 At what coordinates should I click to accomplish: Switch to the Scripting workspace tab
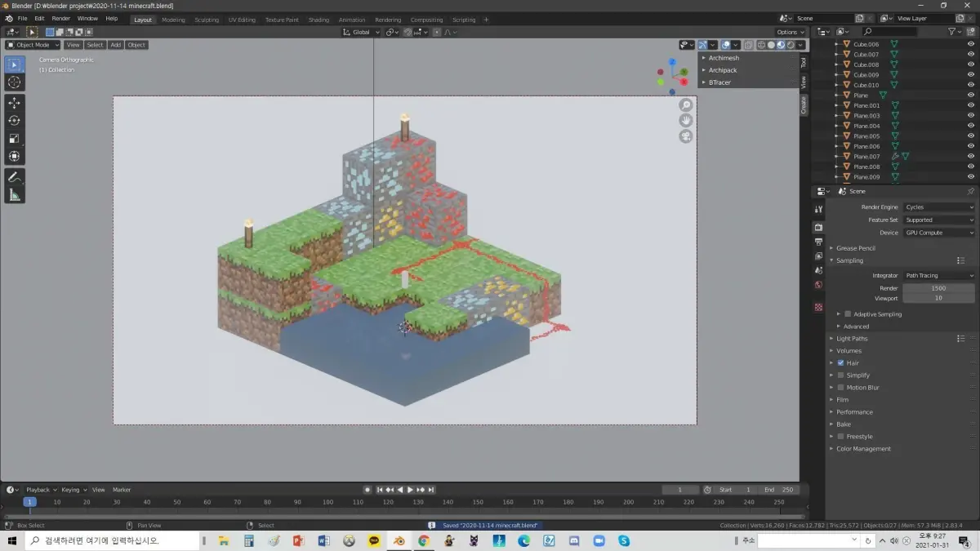pos(464,20)
